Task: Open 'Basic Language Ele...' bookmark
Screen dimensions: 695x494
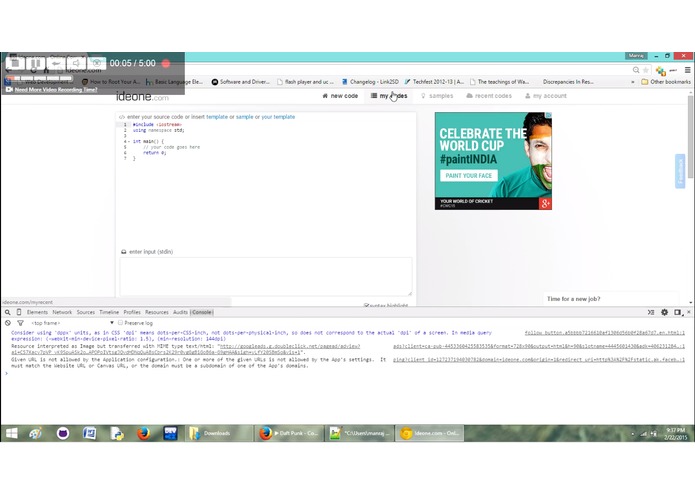Action: (174, 82)
